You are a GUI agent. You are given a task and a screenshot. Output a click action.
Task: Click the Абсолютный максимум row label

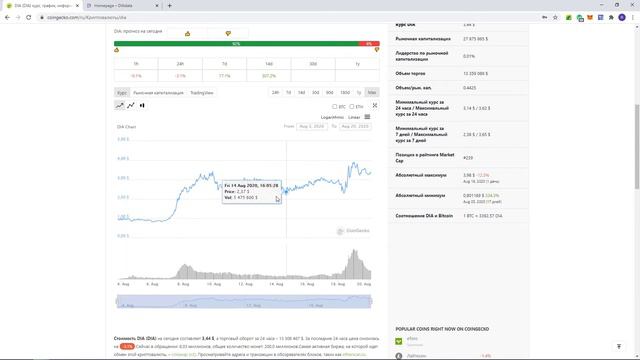click(x=421, y=175)
